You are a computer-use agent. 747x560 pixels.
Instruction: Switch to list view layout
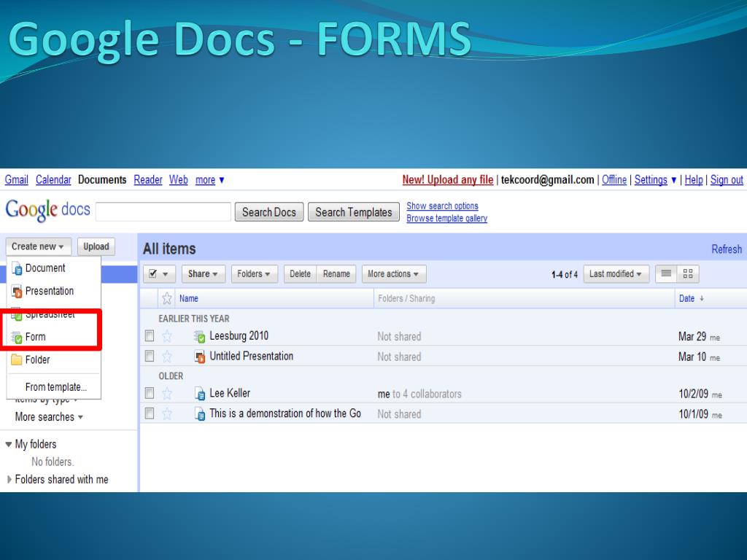(x=666, y=274)
